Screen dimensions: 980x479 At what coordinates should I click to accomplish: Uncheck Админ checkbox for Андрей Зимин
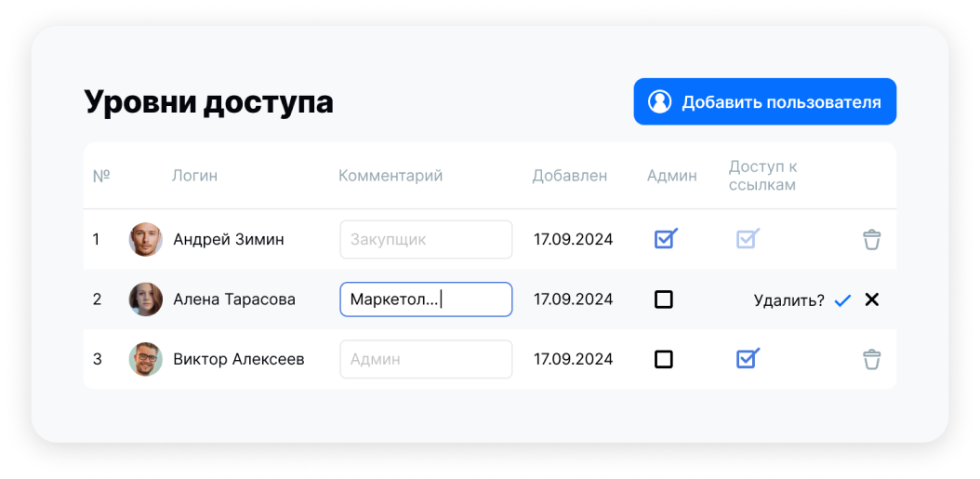tap(665, 239)
